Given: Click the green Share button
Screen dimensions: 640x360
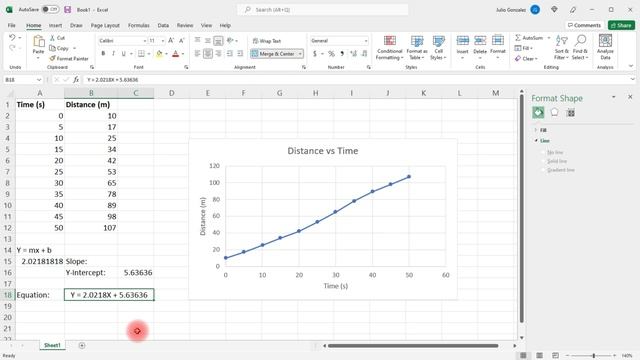Looking at the screenshot, I should pos(621,25).
